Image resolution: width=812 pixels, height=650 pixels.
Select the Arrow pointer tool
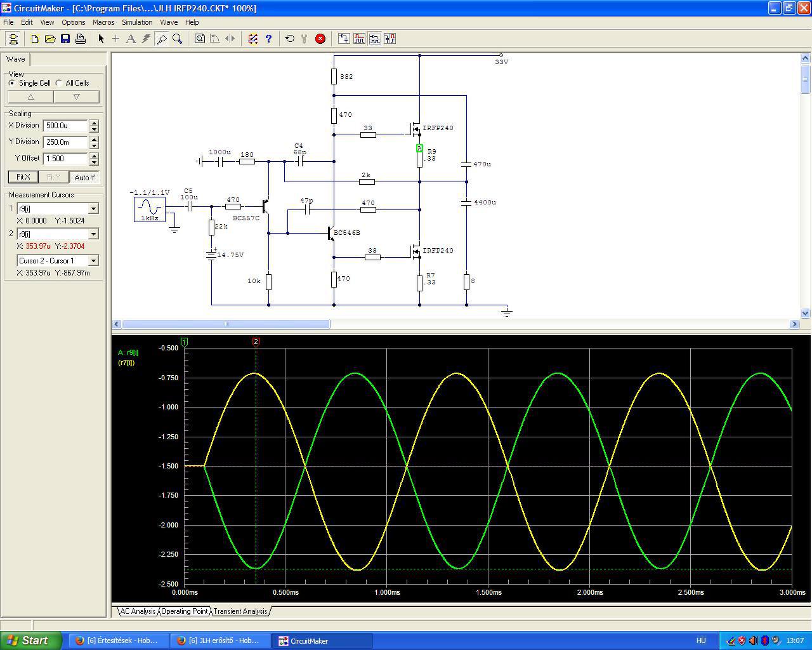point(101,39)
